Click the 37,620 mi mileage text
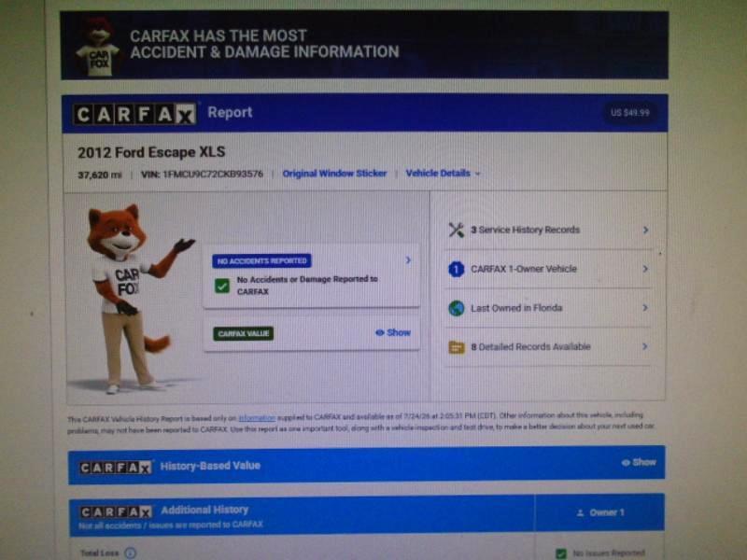This screenshot has width=747, height=560. pos(100,175)
